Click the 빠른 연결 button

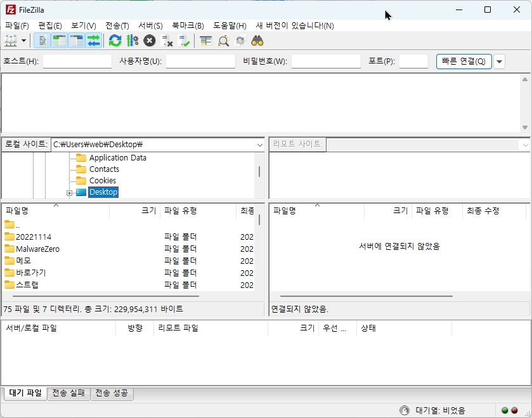point(464,62)
